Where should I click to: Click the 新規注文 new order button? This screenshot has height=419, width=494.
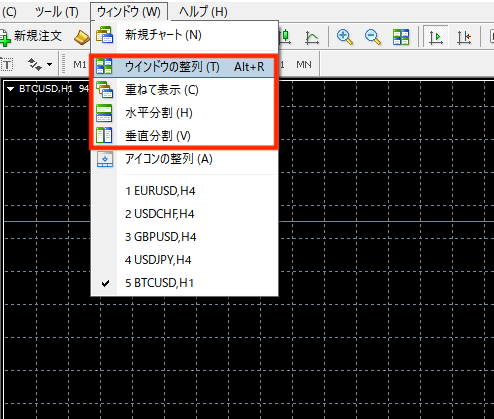click(31, 36)
